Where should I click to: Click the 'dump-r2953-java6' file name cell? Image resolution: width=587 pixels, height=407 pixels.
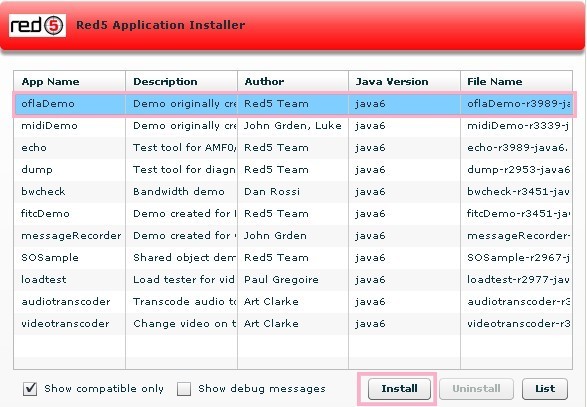(x=516, y=170)
